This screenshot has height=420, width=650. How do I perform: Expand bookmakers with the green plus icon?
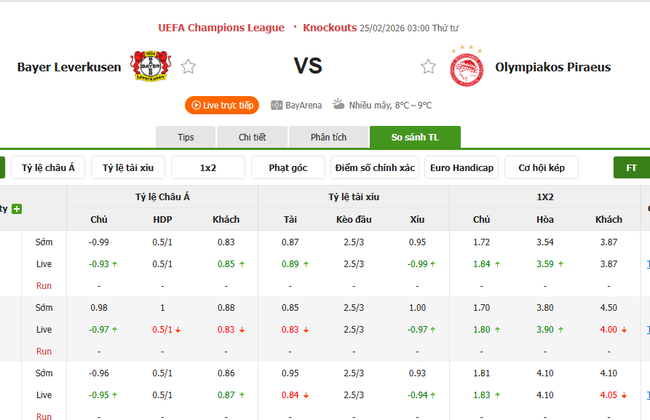point(17,209)
